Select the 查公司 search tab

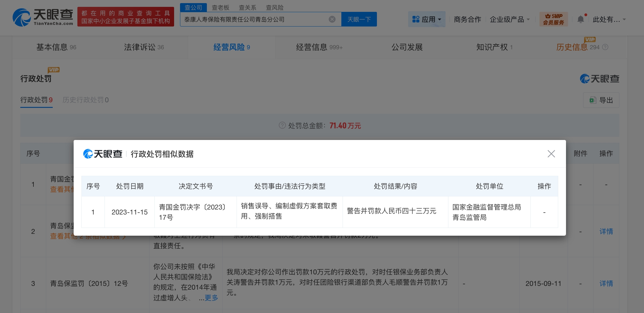coord(193,7)
